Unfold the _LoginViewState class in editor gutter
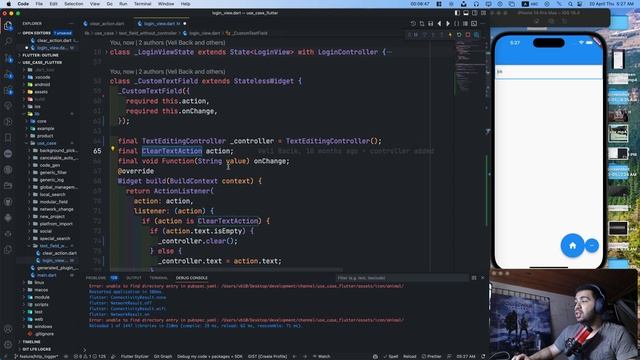640x360 pixels. (106, 52)
